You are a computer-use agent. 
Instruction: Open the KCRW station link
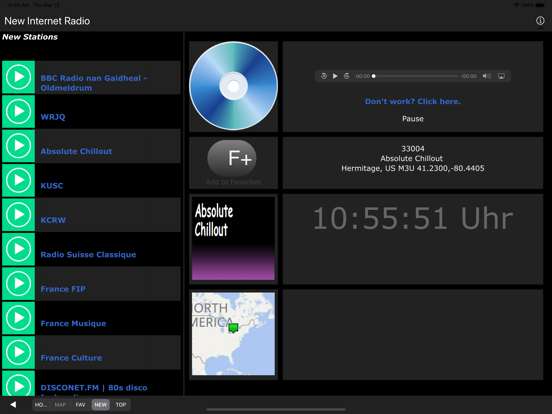[53, 220]
